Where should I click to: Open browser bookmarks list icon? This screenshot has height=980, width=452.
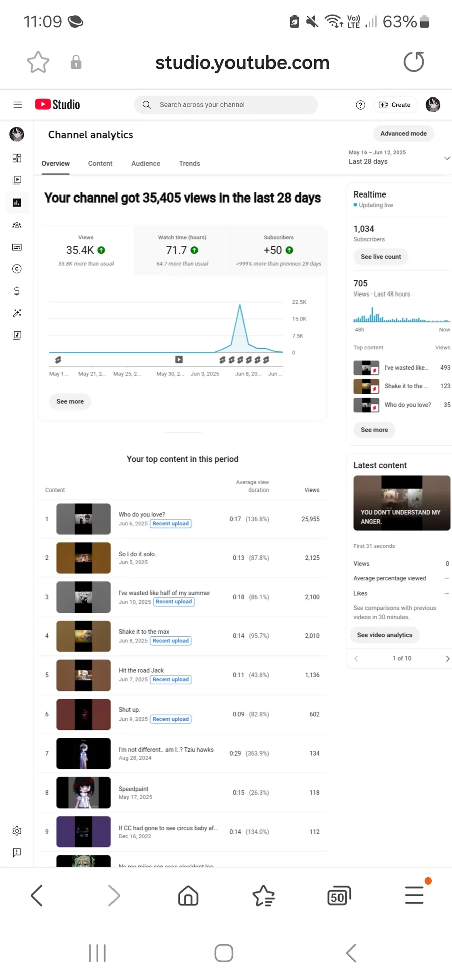click(x=263, y=896)
